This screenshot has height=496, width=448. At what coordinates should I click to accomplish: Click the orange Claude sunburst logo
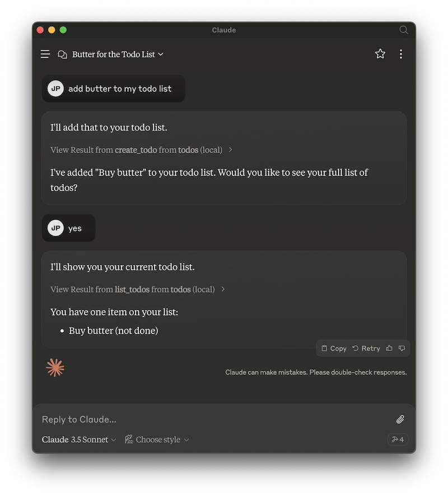tap(55, 368)
